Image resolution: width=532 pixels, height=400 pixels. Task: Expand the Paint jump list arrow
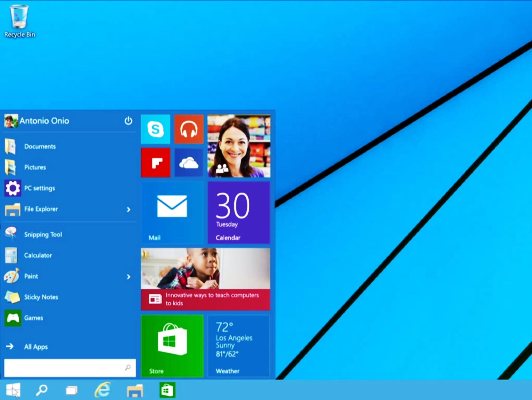pyautogui.click(x=129, y=277)
